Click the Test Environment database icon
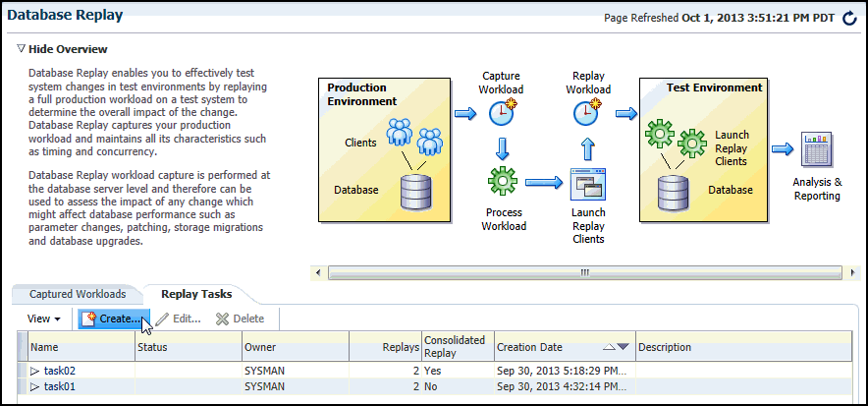The width and height of the screenshot is (868, 406). (673, 192)
